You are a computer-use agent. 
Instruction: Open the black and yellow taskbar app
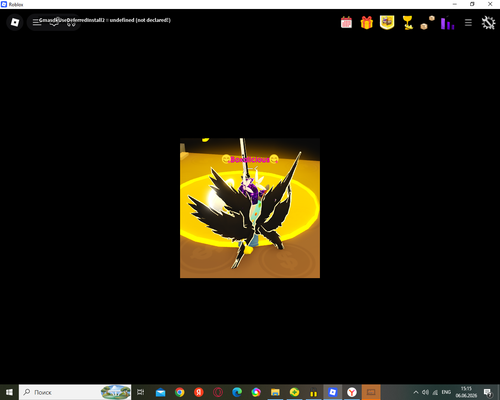coord(313,392)
